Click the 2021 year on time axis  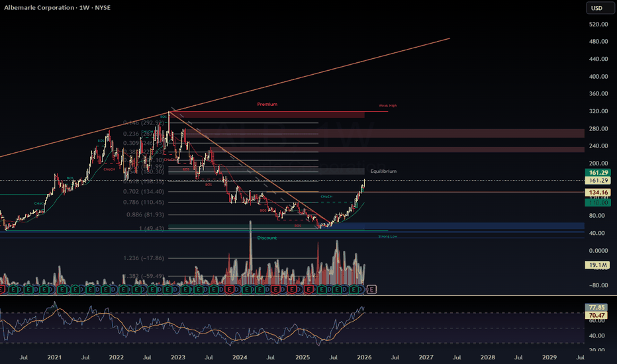pos(54,357)
